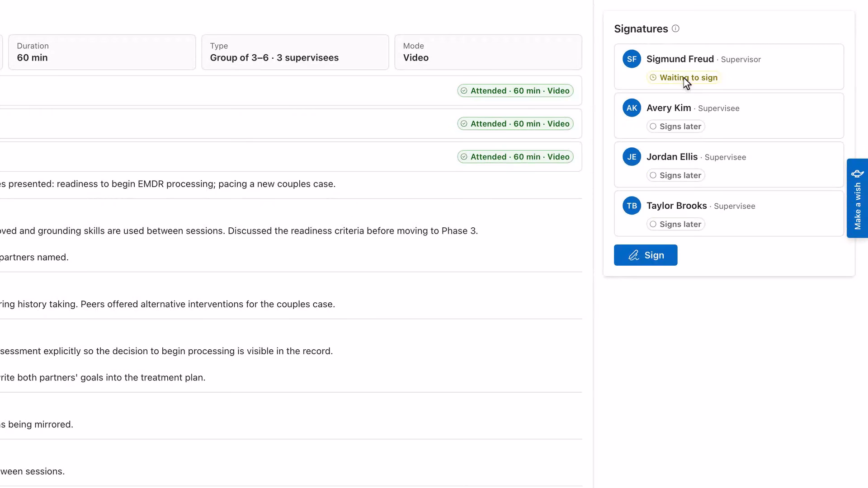
Task: Click the Mode Video card
Action: [488, 52]
